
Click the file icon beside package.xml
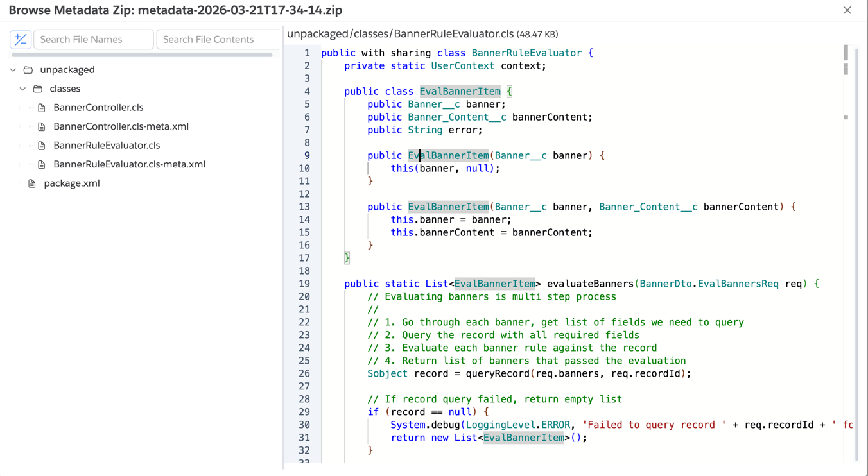[32, 183]
